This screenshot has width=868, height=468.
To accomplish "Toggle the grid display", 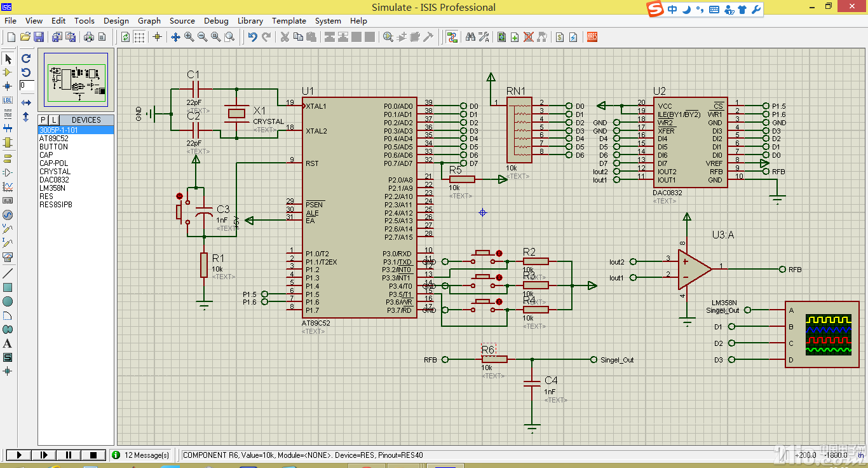I will click(139, 37).
